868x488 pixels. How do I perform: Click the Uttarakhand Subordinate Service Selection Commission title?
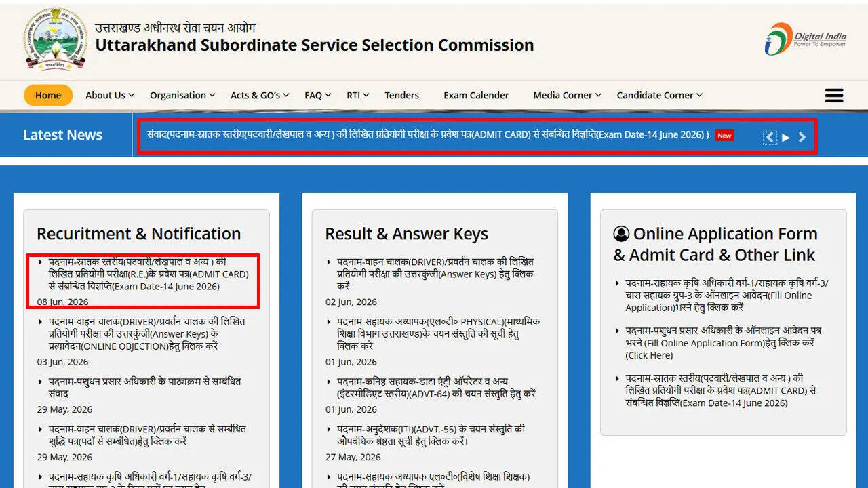click(x=315, y=45)
